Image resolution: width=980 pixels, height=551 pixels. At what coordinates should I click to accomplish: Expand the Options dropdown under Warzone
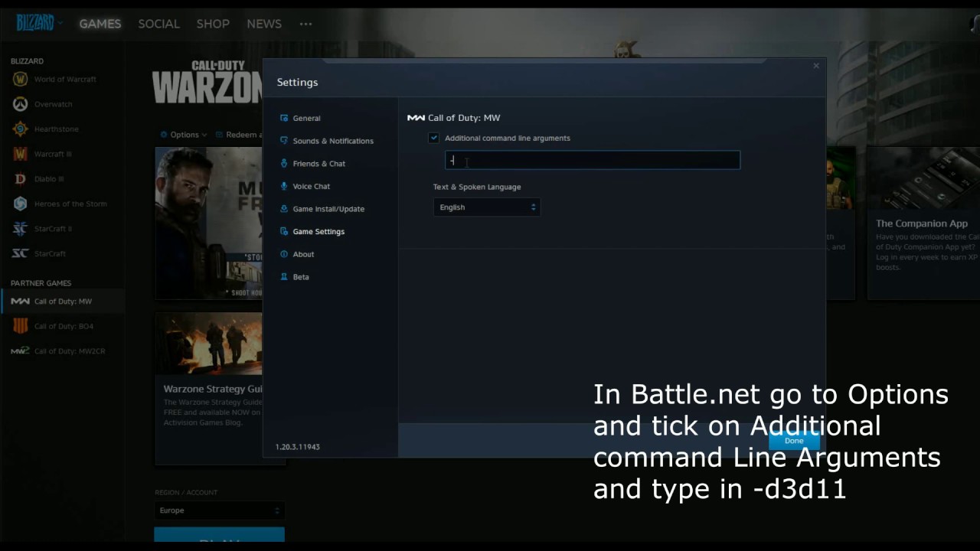click(184, 135)
